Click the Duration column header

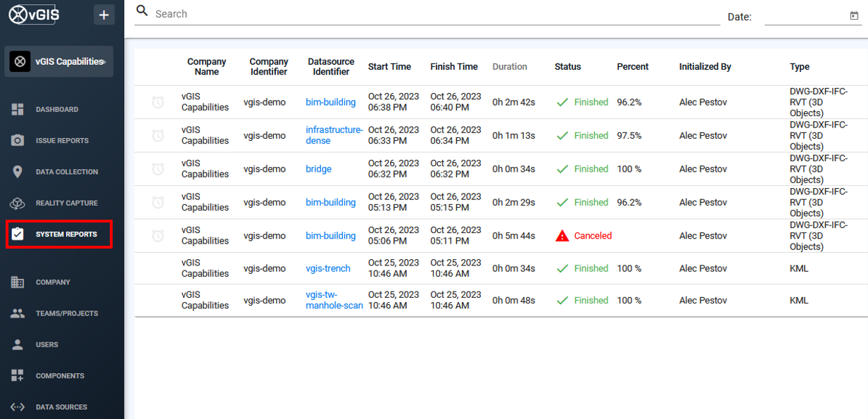[x=510, y=67]
